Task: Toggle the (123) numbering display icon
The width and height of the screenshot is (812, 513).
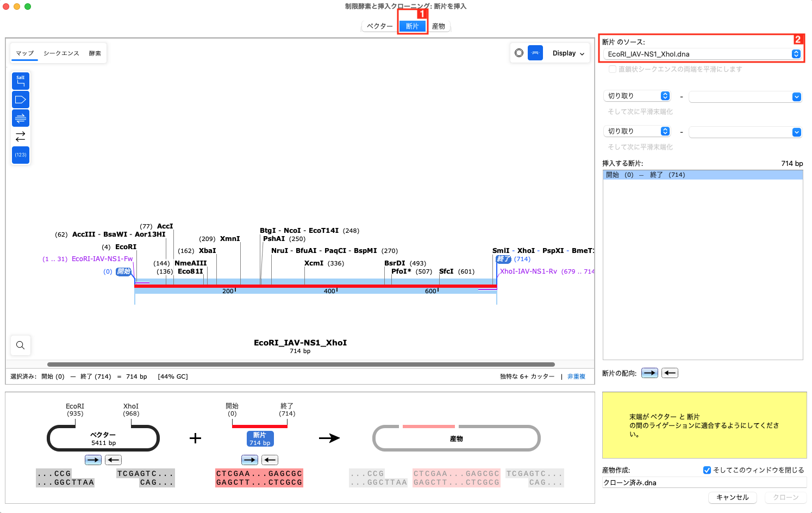Action: [x=21, y=155]
